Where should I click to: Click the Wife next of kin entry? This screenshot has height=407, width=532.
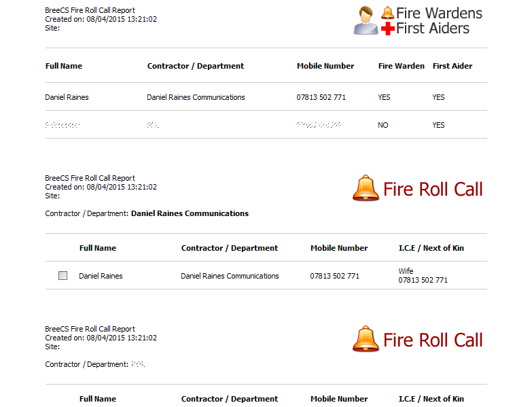(406, 271)
